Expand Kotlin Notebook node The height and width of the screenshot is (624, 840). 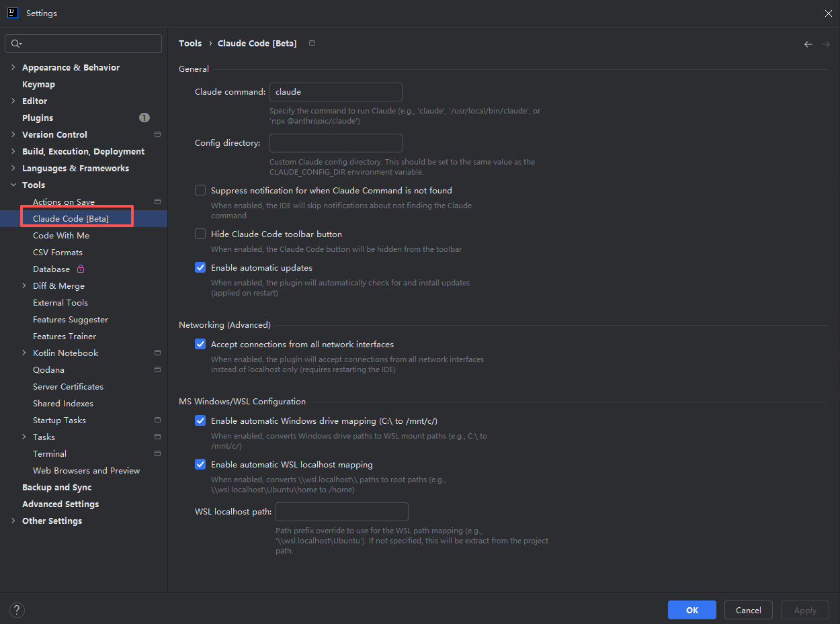click(x=24, y=353)
